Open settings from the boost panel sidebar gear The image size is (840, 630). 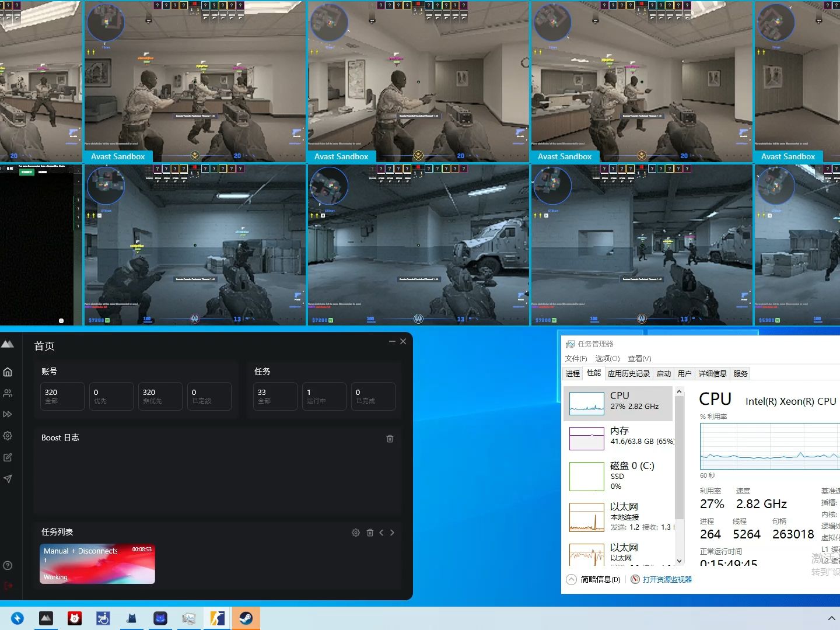coord(8,436)
